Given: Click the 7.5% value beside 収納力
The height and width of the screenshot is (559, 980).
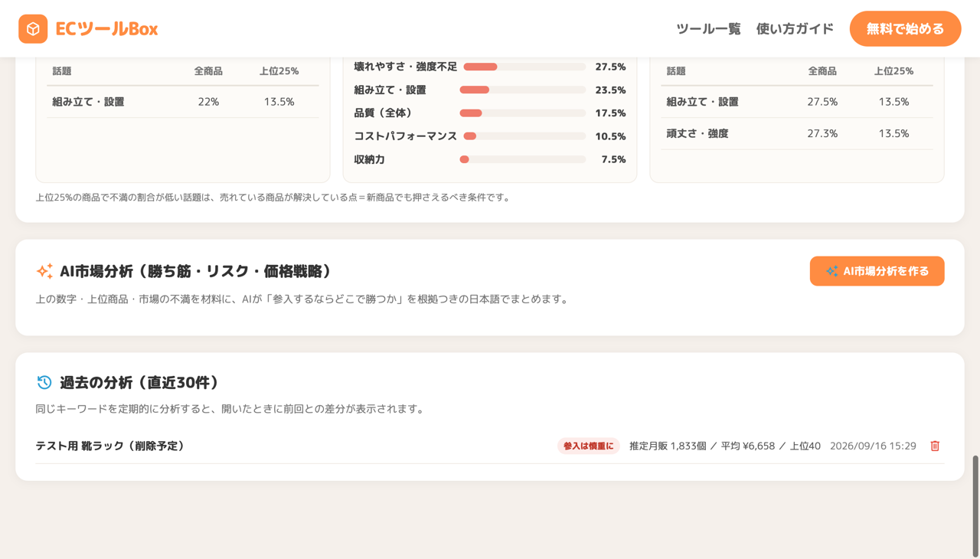Looking at the screenshot, I should [x=613, y=159].
